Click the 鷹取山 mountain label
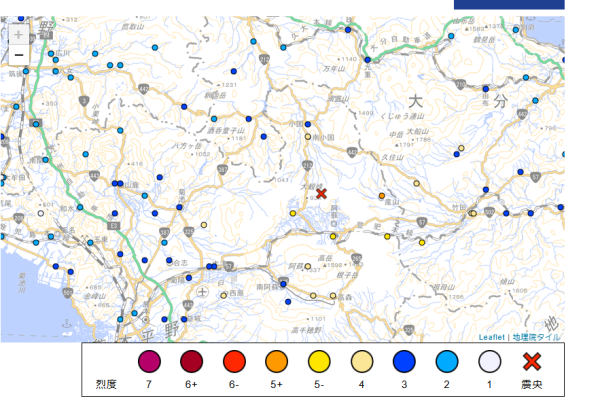600x403 pixels. 133,26
